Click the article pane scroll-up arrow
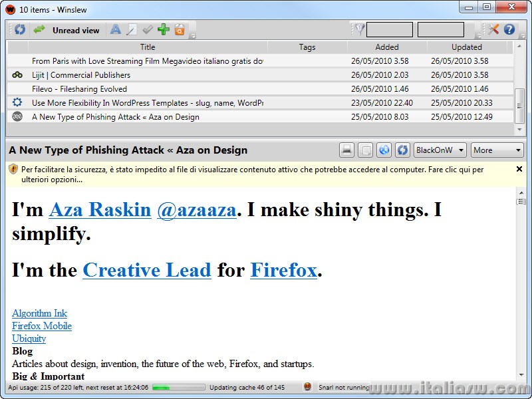Viewport: 532px width, 399px height. [521, 193]
